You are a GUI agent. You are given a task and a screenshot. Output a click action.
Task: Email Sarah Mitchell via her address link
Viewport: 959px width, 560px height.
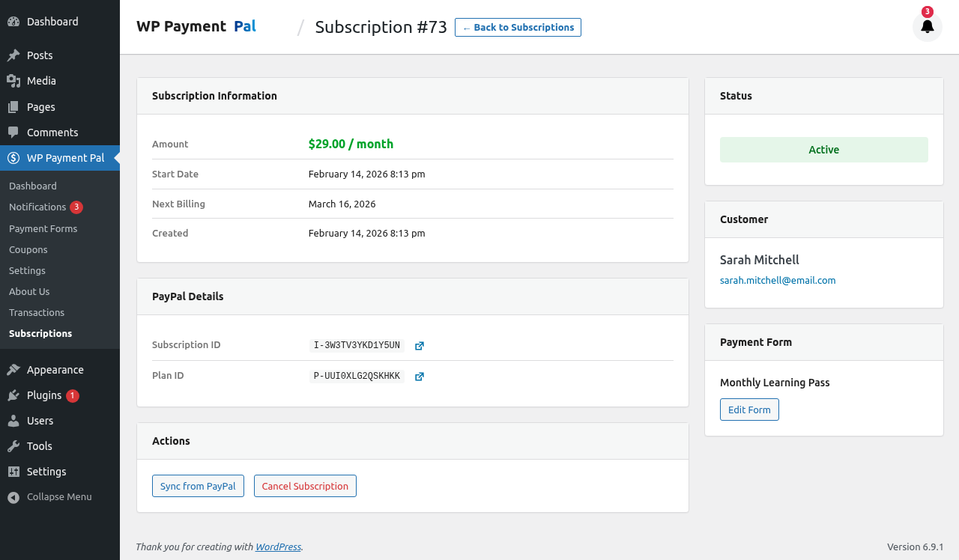778,280
